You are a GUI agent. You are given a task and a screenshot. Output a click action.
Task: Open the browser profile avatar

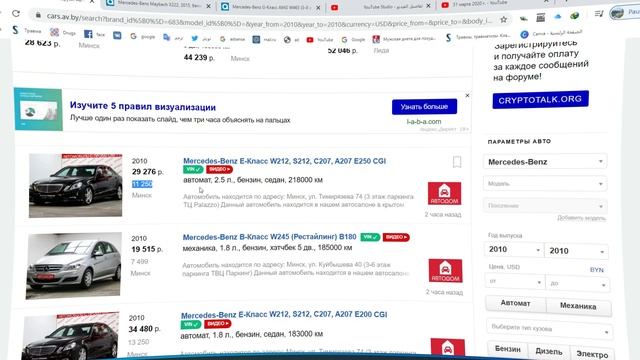pyautogui.click(x=617, y=13)
